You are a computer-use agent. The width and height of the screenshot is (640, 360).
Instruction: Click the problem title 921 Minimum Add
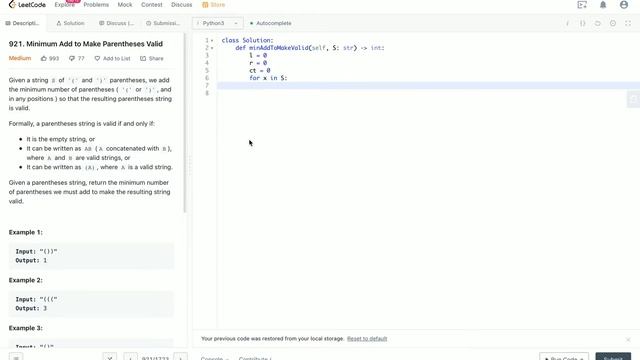tap(86, 44)
